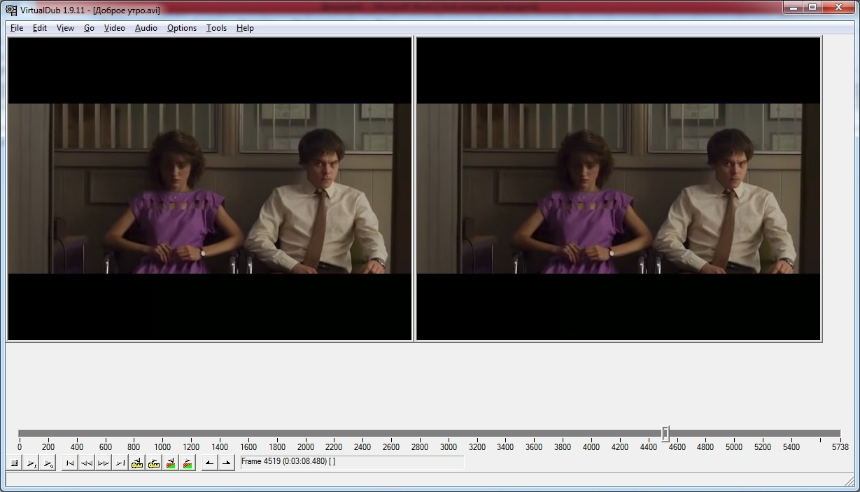
Task: Open the Options menu
Action: point(182,28)
